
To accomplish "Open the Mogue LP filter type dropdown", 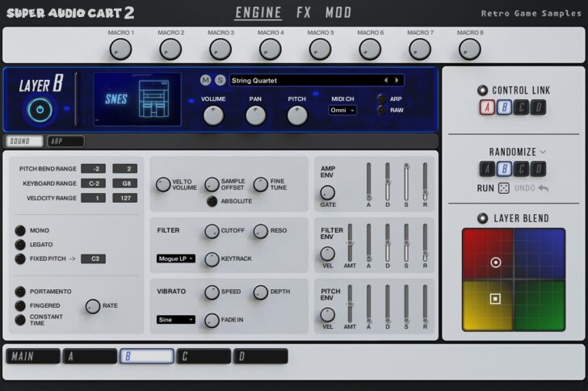I will (x=175, y=259).
